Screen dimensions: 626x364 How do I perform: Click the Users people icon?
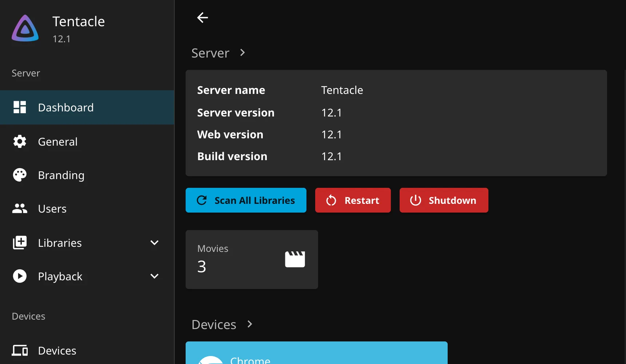20,209
